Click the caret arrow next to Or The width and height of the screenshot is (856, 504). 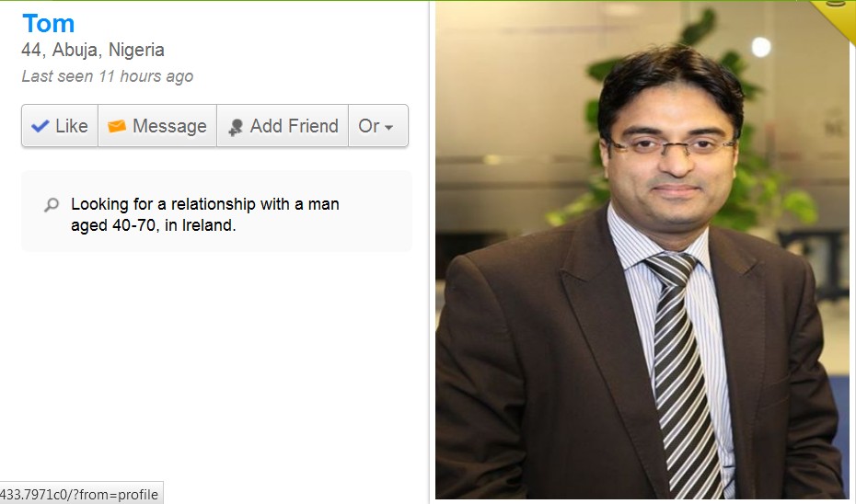[388, 128]
